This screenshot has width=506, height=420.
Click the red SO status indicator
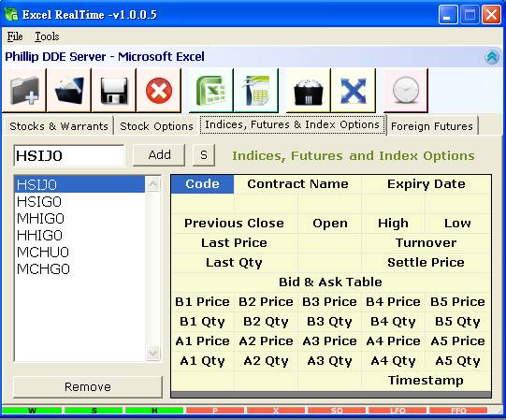pos(337,411)
